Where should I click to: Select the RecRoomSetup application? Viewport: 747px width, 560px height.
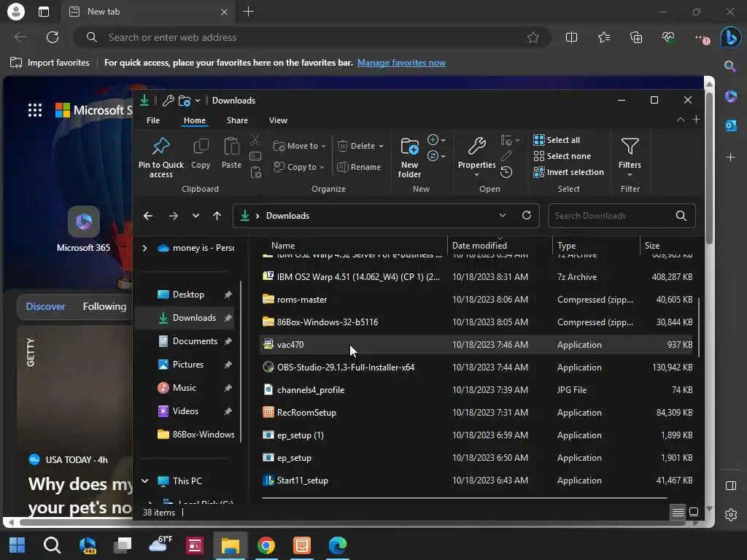477,413
